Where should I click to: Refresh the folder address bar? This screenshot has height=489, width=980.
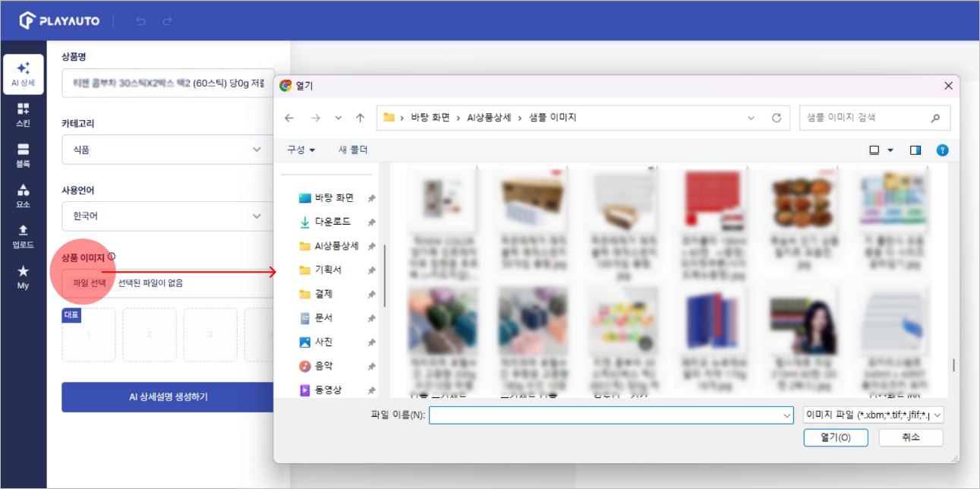(776, 118)
